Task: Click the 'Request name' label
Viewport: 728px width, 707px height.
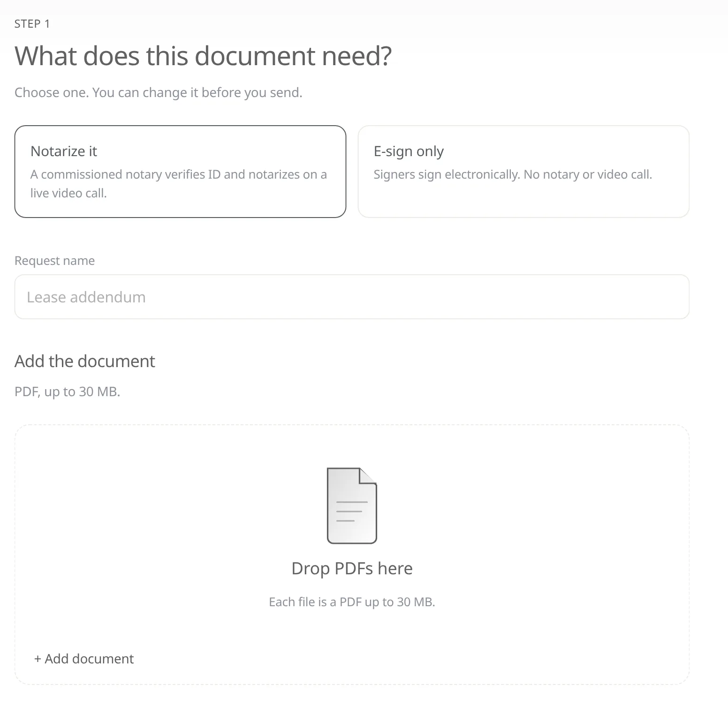Action: pos(54,261)
